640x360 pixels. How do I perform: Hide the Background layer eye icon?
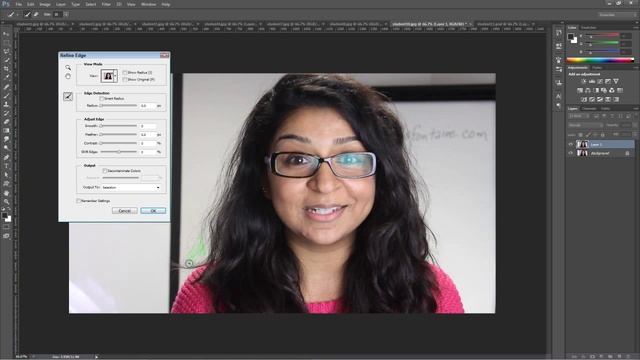pos(571,153)
